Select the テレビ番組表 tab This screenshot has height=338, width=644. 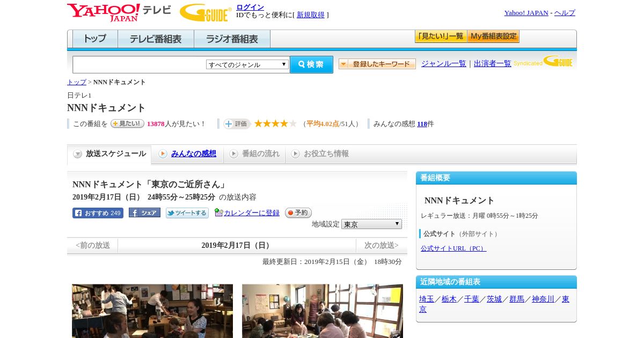pos(156,39)
